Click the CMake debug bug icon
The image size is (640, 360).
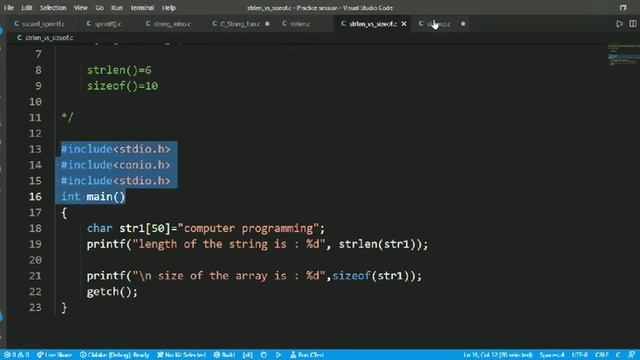[264, 355]
